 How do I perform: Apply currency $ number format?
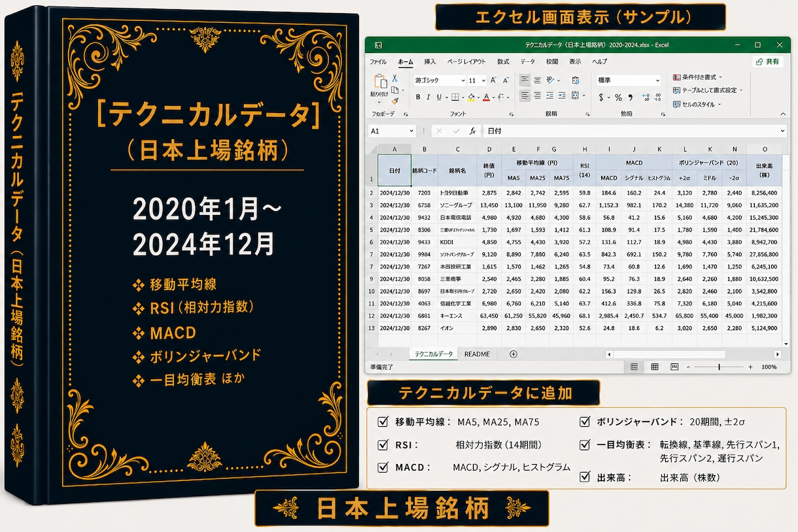coord(601,97)
